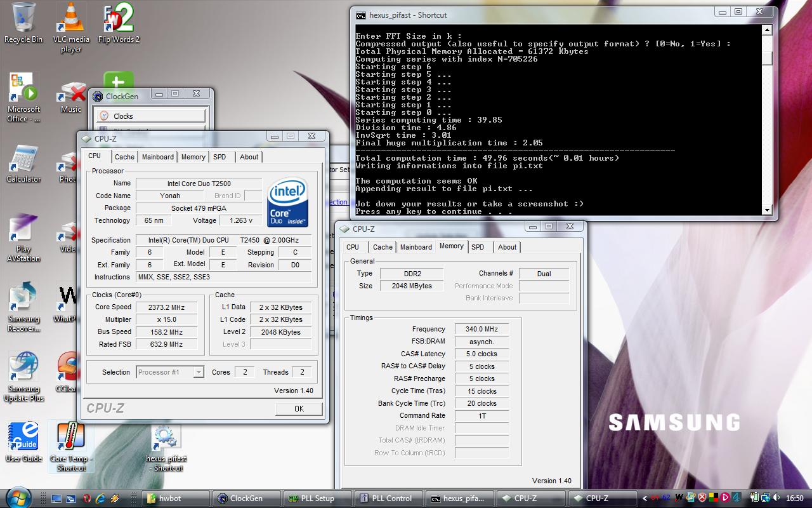The width and height of the screenshot is (812, 508).
Task: Open Flip Words 2 desktop shortcut
Action: tap(119, 23)
